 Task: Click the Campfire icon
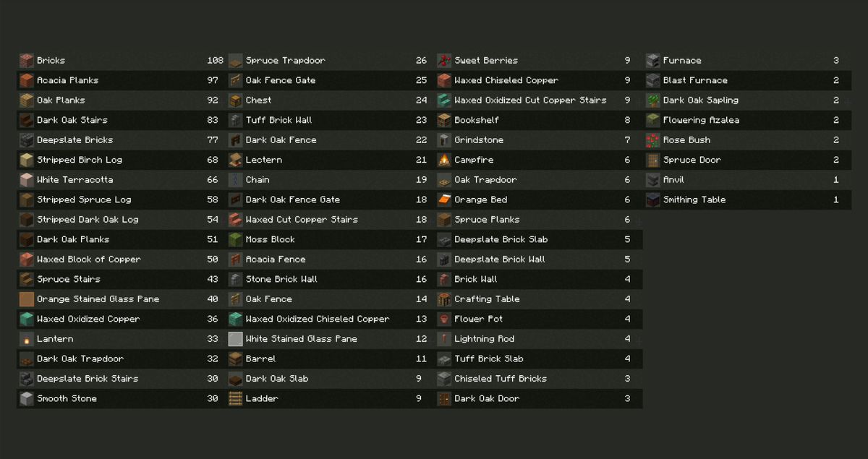pyautogui.click(x=444, y=160)
